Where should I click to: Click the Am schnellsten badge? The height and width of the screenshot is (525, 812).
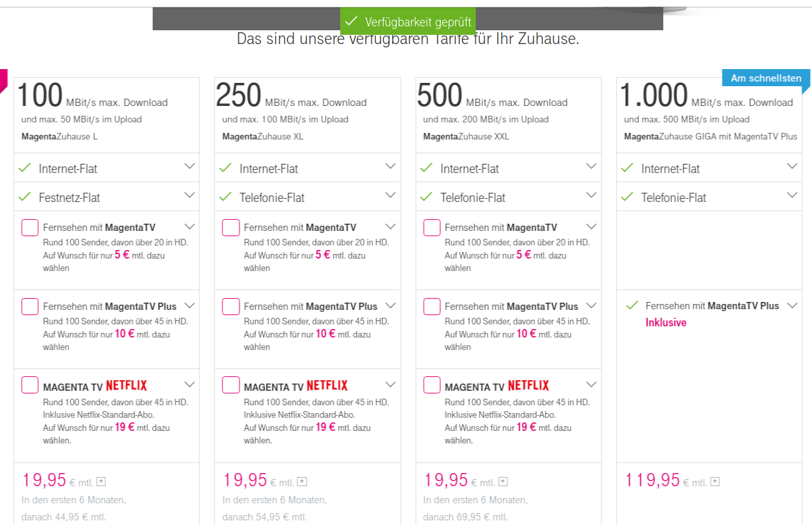tap(766, 78)
